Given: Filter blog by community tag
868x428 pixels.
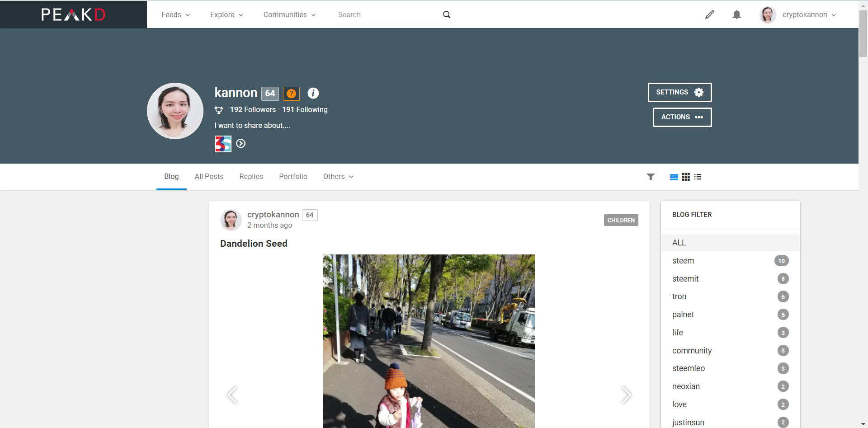Looking at the screenshot, I should 731,351.
